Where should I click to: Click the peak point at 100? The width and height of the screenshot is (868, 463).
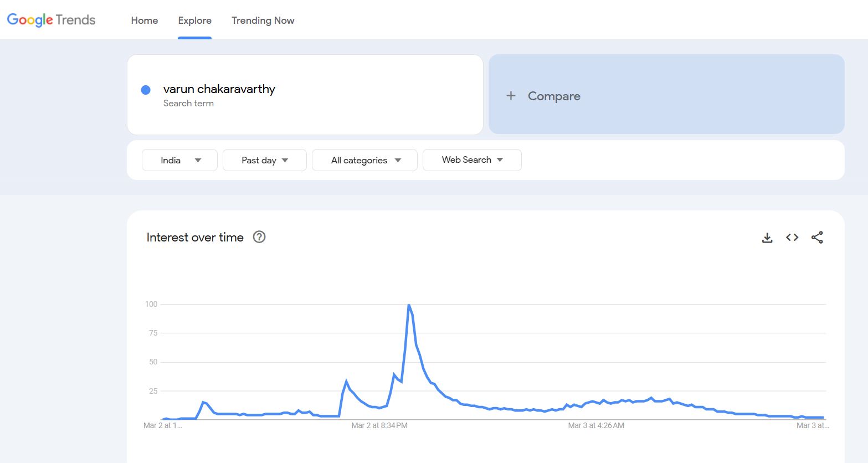pos(409,305)
